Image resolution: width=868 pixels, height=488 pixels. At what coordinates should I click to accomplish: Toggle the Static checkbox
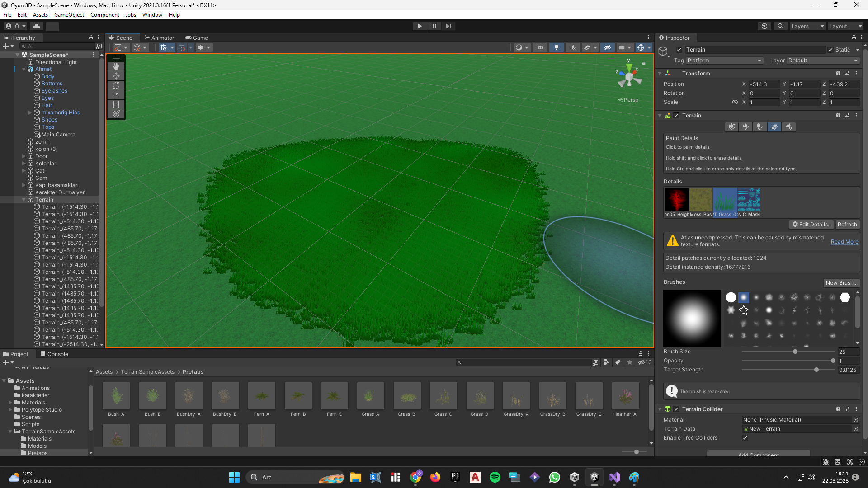point(830,50)
